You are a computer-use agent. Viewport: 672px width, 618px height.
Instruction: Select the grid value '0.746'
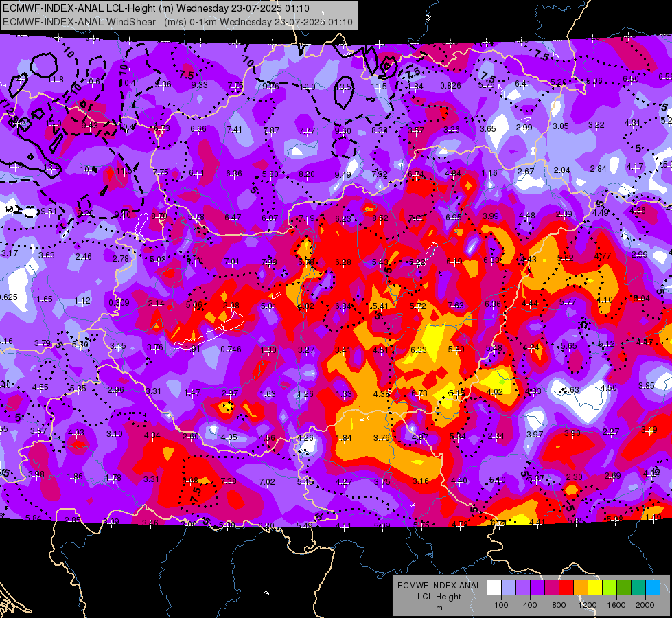pyautogui.click(x=231, y=350)
